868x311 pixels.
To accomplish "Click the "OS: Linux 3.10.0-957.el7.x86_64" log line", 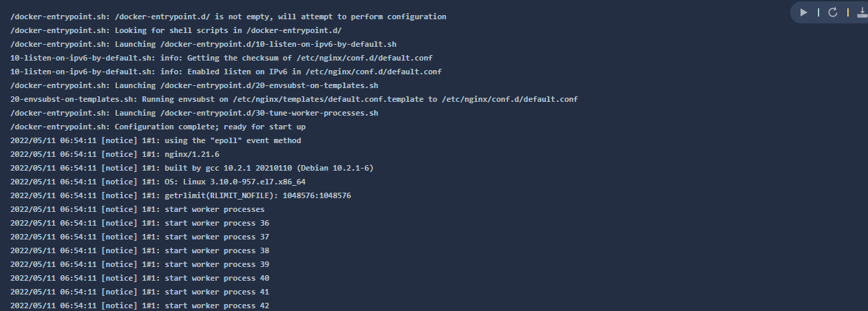I will 158,182.
